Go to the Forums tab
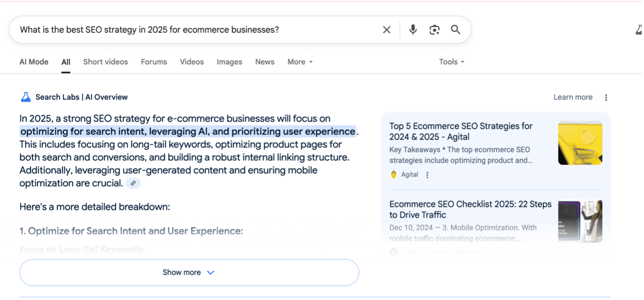Viewport: 644px width, 300px height. point(154,62)
